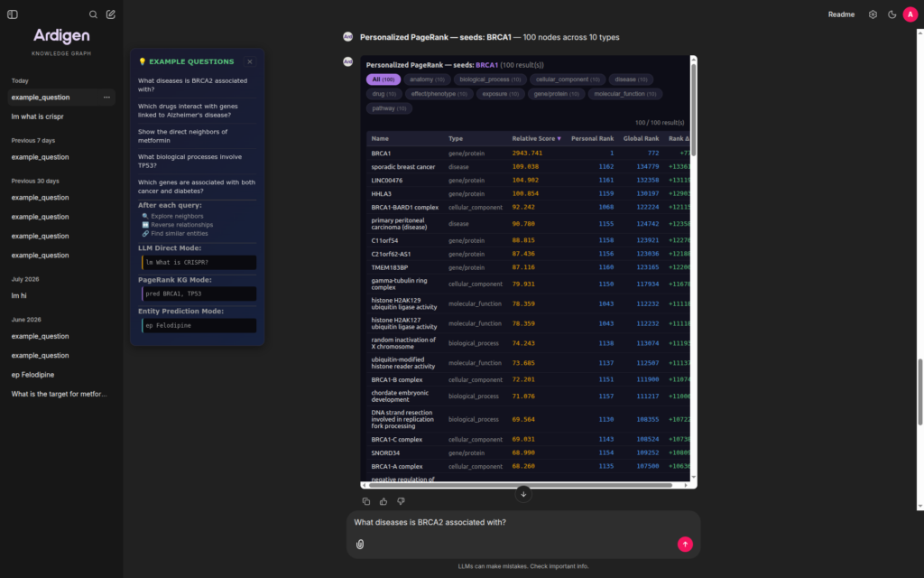Toggle dark mode moon icon
This screenshot has height=578, width=924.
coord(892,14)
